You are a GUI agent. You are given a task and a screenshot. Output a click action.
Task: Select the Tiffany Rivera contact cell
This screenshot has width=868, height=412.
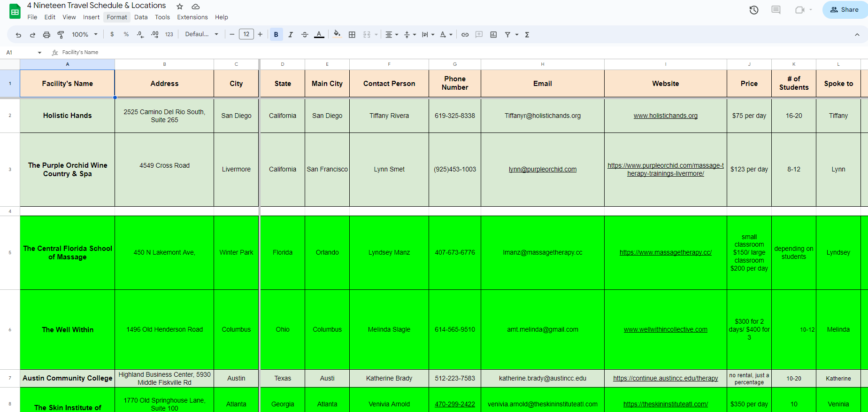389,116
